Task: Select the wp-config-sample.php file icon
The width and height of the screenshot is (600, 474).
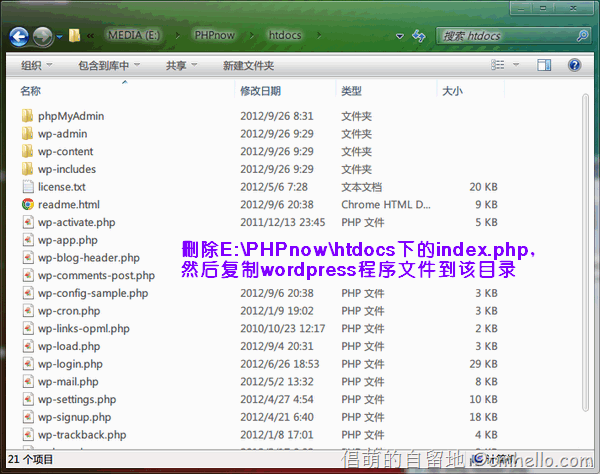Action: point(28,293)
